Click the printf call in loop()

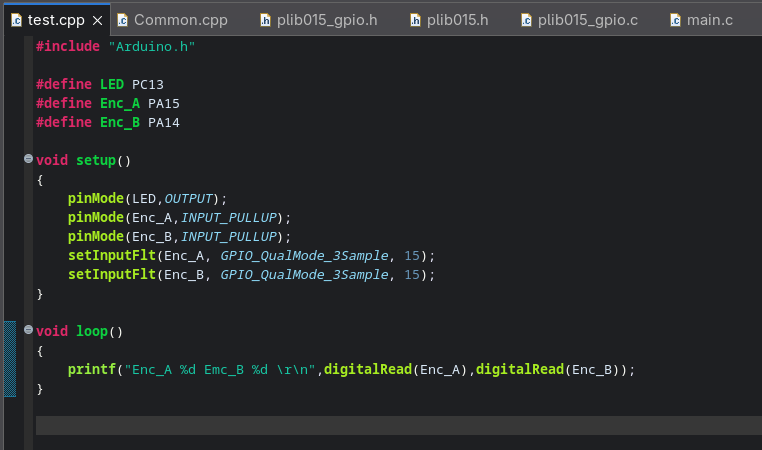pyautogui.click(x=90, y=369)
